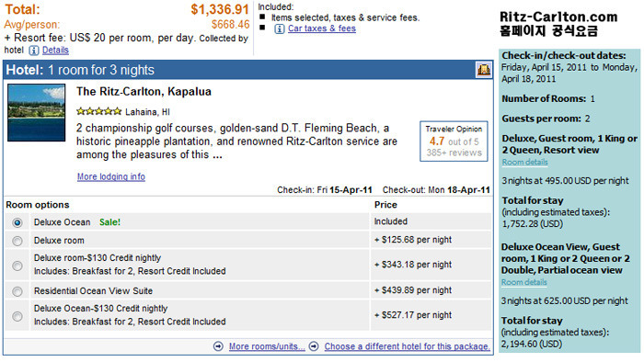Open the Car taxes & fees link
Screen dimensions: 644x362
click(322, 28)
